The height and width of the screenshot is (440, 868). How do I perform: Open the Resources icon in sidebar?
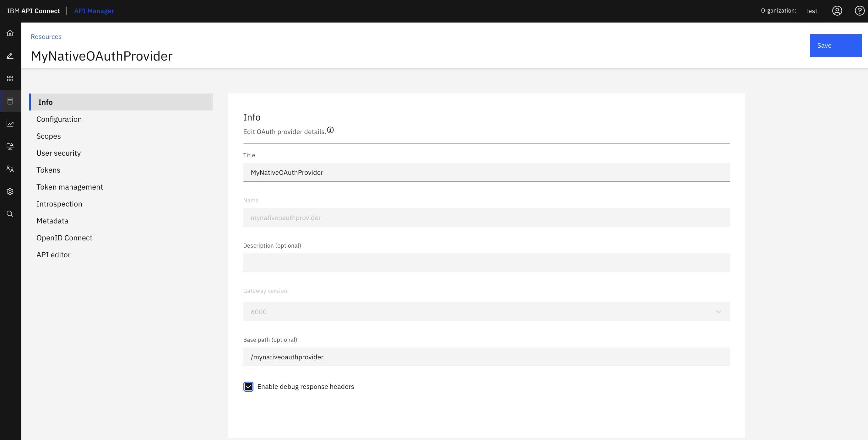[10, 101]
